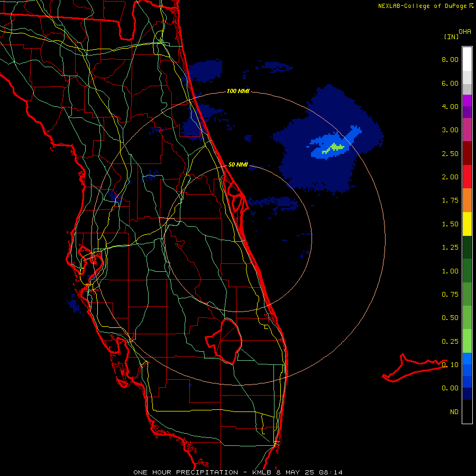476x476 pixels.
Task: Select the 8.00 legend value
Action: point(450,59)
